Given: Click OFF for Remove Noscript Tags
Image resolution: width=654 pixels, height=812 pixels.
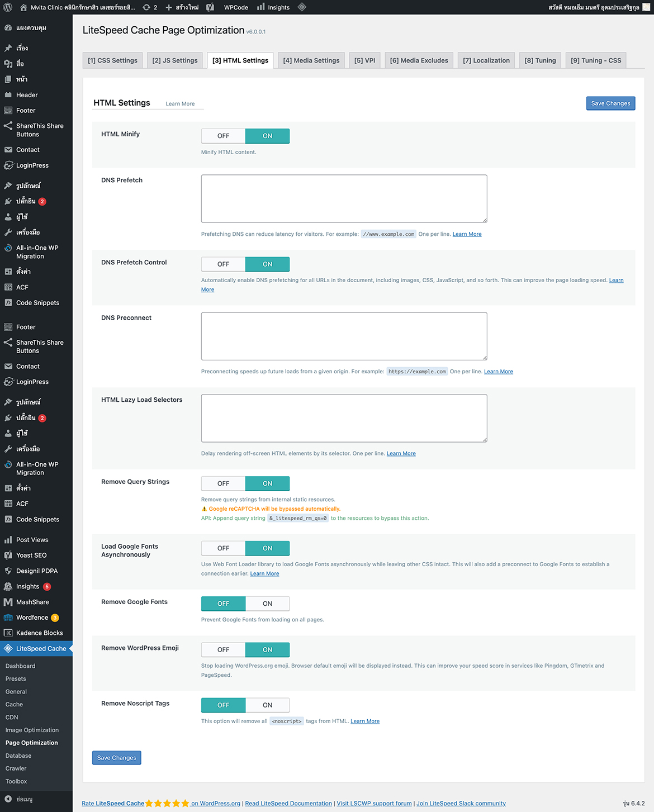Looking at the screenshot, I should (x=223, y=705).
